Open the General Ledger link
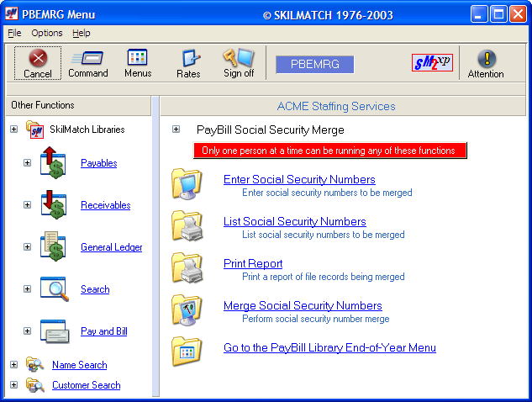This screenshot has height=402, width=532. click(x=111, y=247)
